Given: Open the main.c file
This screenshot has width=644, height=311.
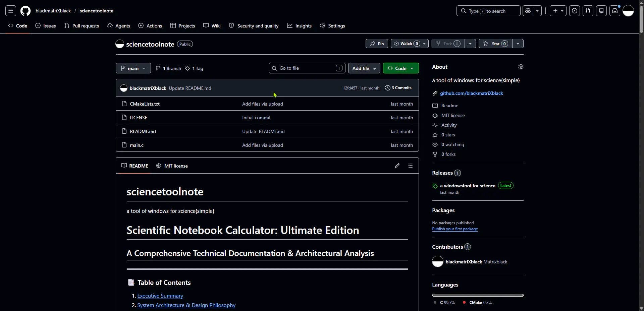Looking at the screenshot, I should [137, 145].
